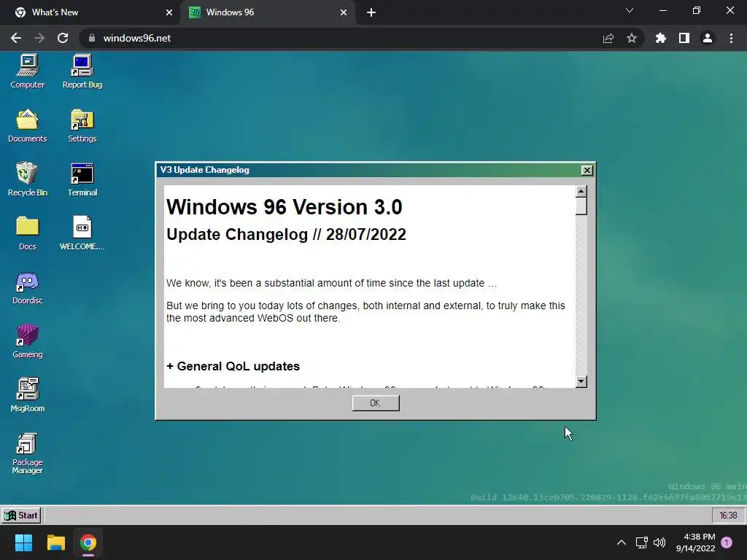Click OK in the changelog dialog
Screen dimensions: 747x560
point(376,402)
